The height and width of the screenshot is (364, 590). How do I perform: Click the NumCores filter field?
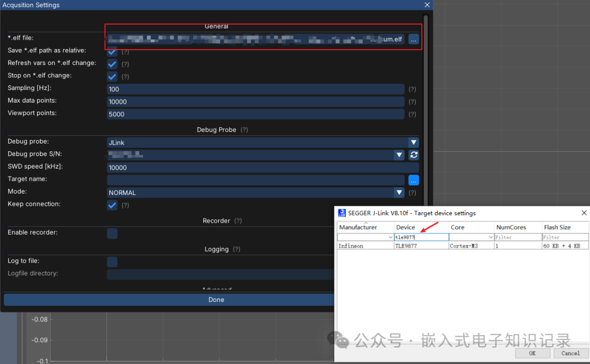tap(518, 237)
